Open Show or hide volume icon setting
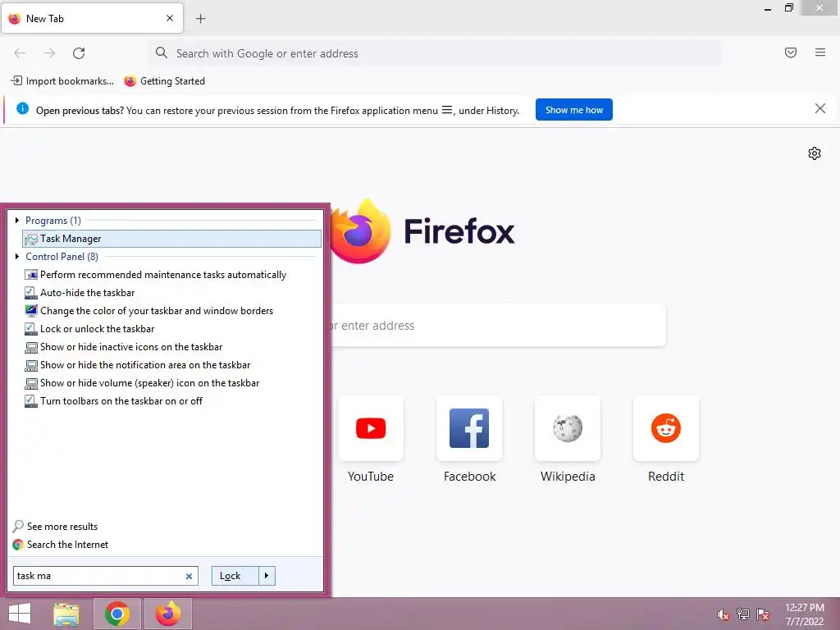Viewport: 840px width, 630px height. point(142,383)
